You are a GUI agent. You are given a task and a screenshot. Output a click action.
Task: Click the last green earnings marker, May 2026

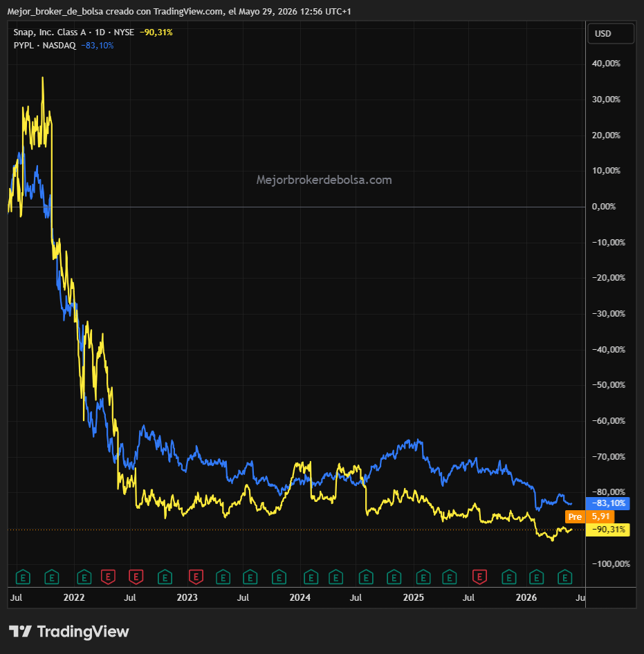[564, 577]
